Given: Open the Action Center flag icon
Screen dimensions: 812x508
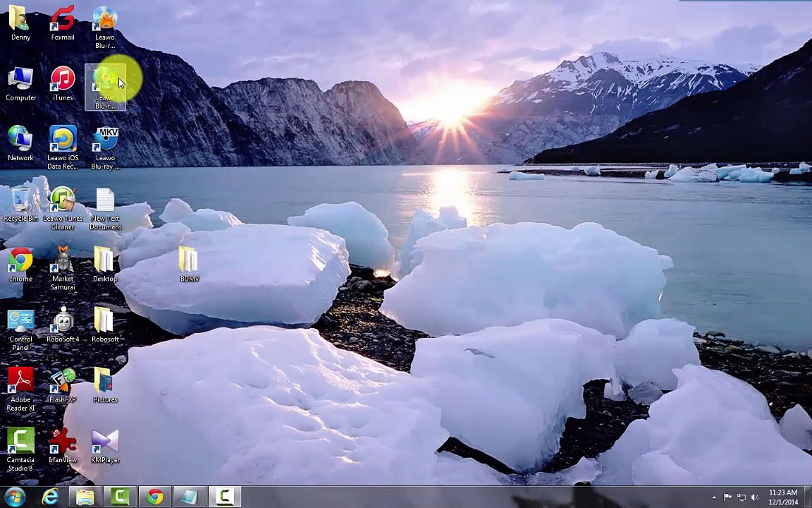Looking at the screenshot, I should pyautogui.click(x=727, y=497).
